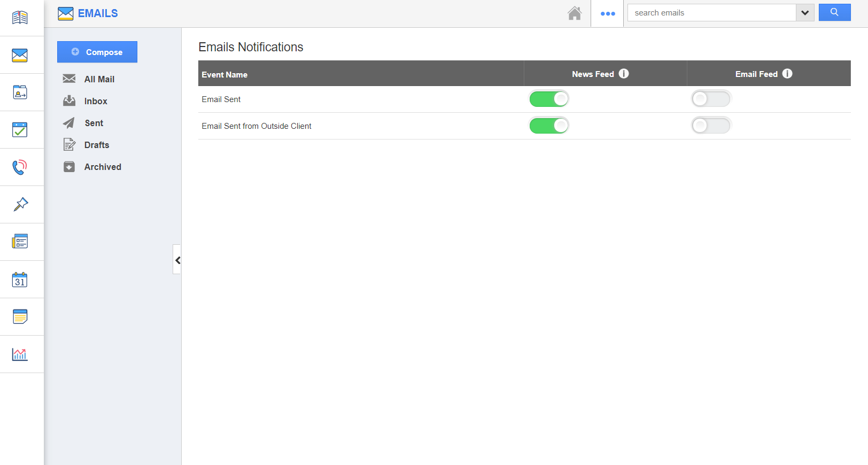Open the Drafts folder

pos(97,145)
